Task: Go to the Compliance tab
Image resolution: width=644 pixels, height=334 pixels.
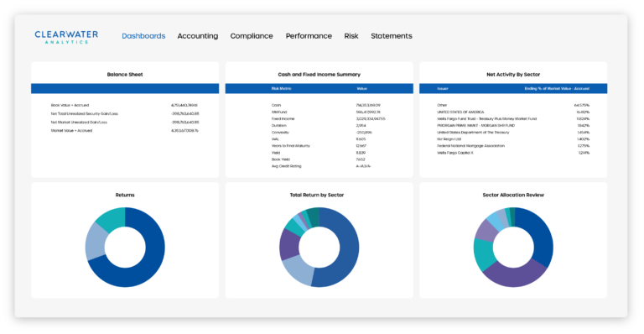Action: pyautogui.click(x=252, y=36)
